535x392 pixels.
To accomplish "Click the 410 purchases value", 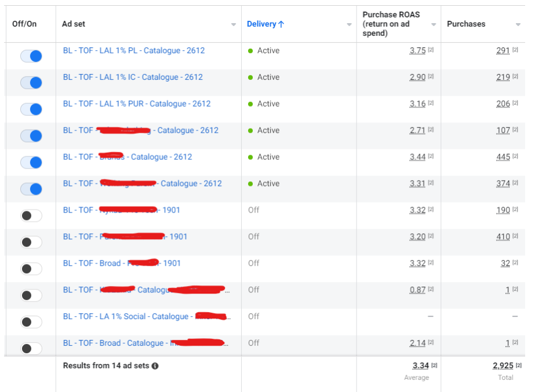I will (503, 236).
